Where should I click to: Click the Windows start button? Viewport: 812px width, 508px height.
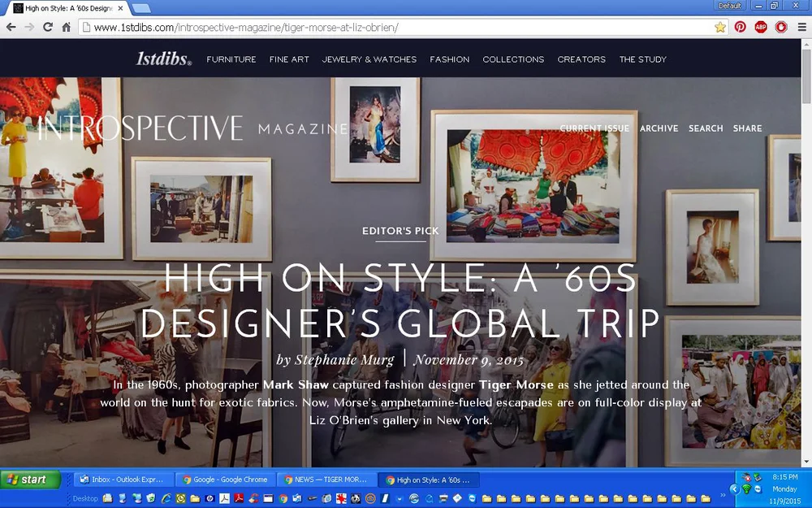click(x=31, y=480)
